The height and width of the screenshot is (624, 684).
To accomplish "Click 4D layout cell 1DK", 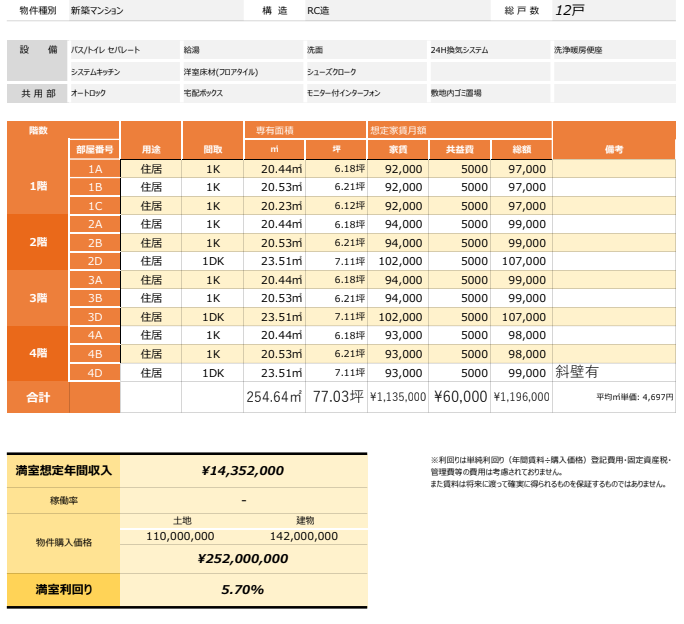I will (213, 373).
